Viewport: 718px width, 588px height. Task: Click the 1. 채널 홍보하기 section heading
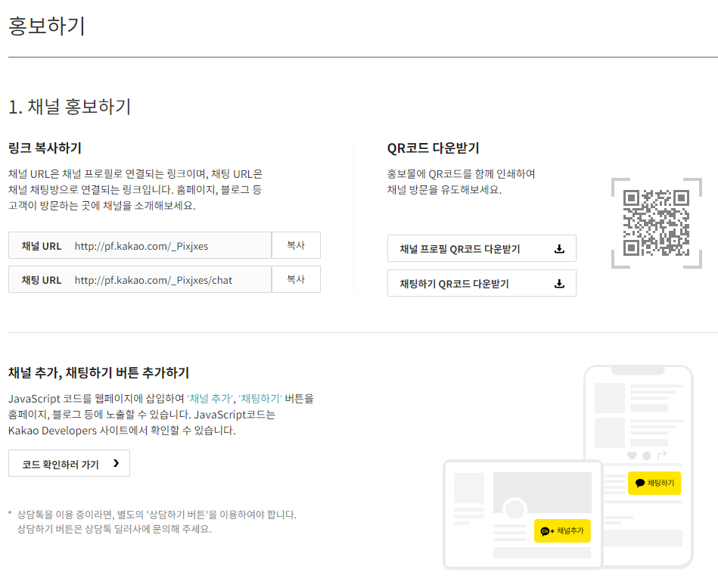(x=70, y=107)
